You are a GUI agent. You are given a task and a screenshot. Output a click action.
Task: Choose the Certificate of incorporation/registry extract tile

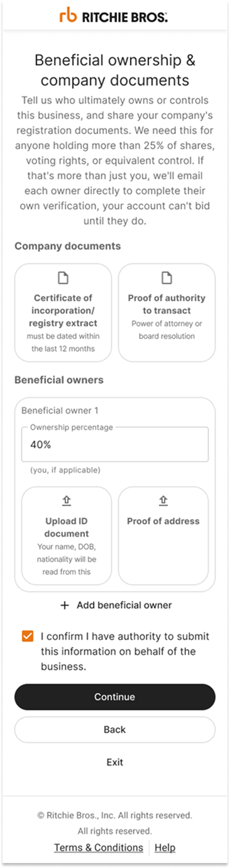[x=63, y=312]
